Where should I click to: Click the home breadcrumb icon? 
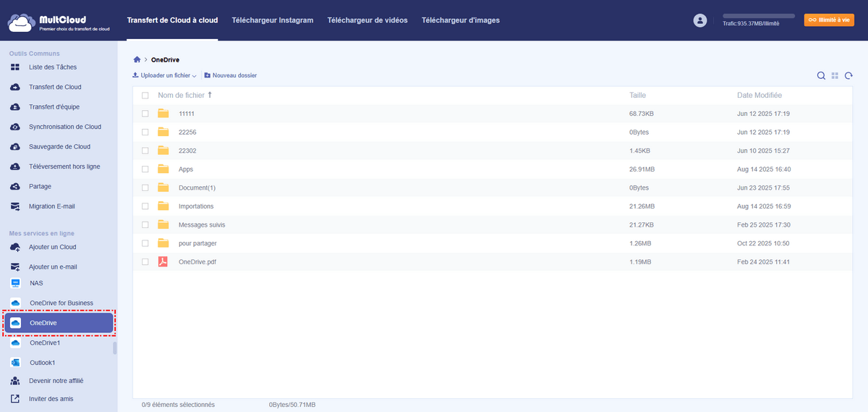[137, 59]
